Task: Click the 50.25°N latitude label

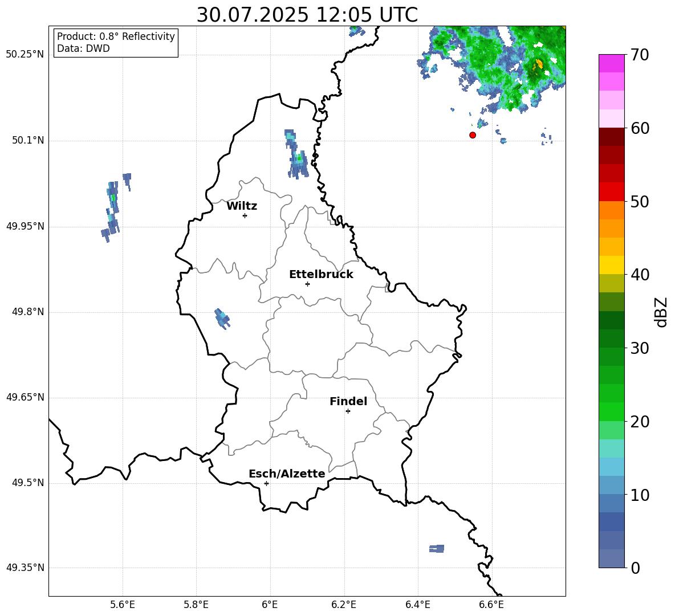Action: pos(25,55)
